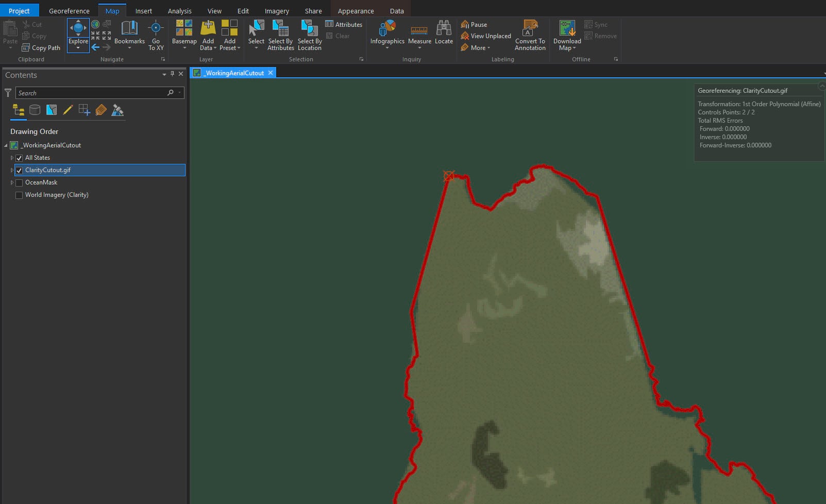The height and width of the screenshot is (504, 826).
Task: Hide the ClarityCutout.gif layer
Action: tap(19, 170)
